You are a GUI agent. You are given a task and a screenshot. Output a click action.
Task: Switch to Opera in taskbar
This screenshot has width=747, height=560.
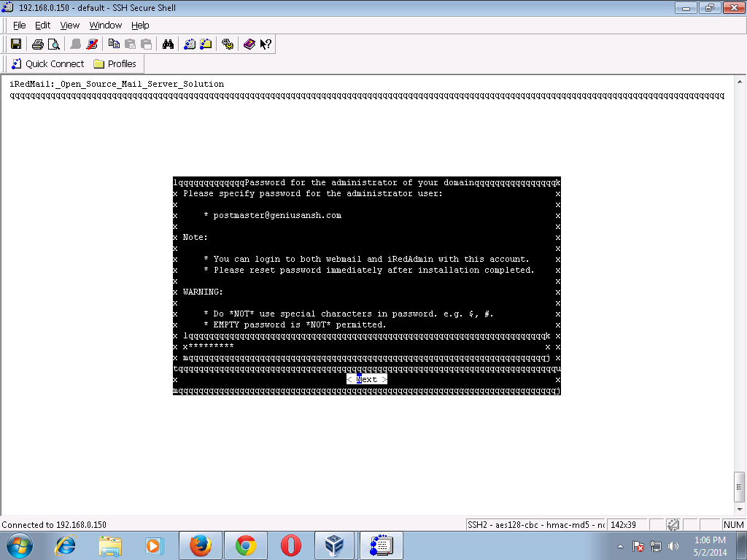(x=290, y=545)
